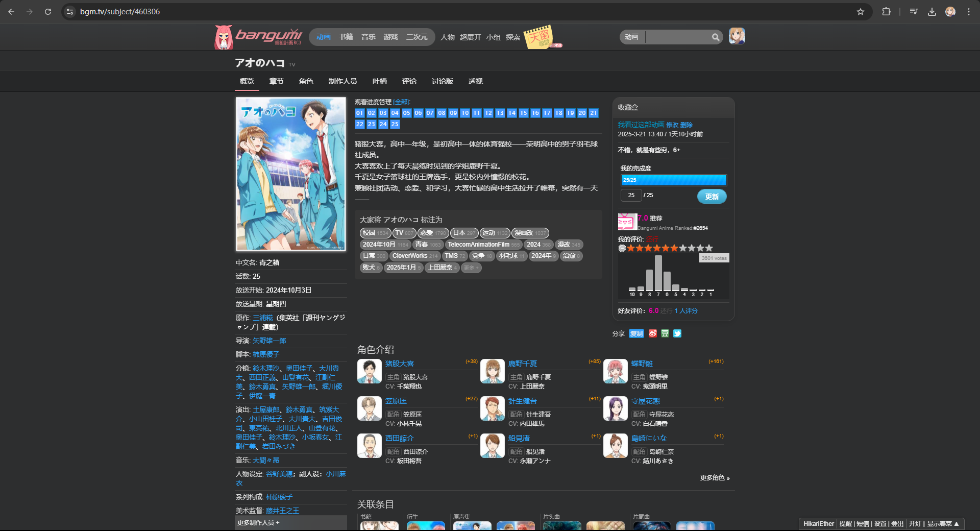The height and width of the screenshot is (531, 980).
Task: Share to Twitter icon
Action: [x=677, y=333]
